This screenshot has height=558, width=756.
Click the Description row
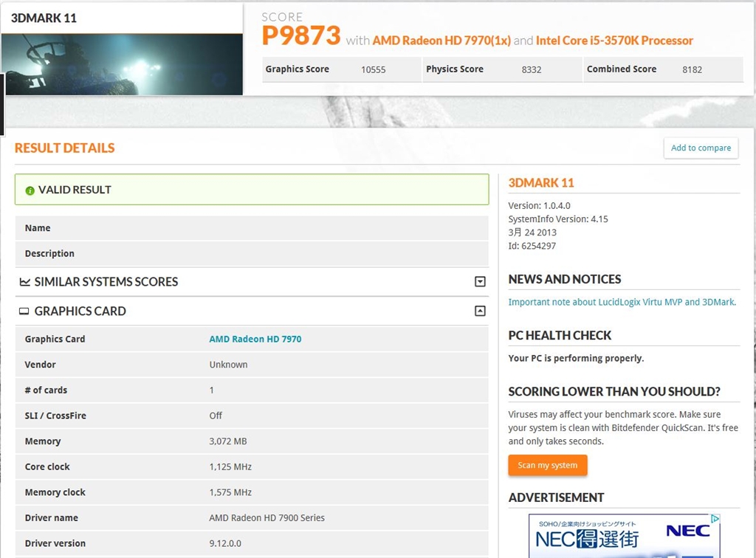tap(252, 253)
